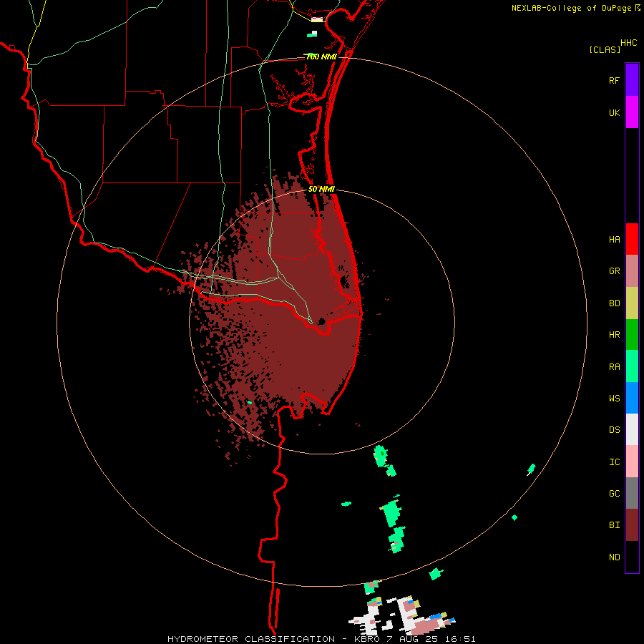Image resolution: width=644 pixels, height=644 pixels.
Task: Click the 'WS' legend label
Action: tap(614, 398)
